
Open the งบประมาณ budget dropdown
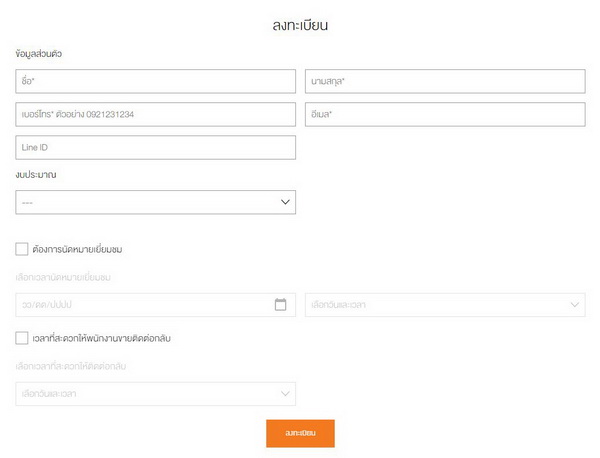pyautogui.click(x=155, y=202)
